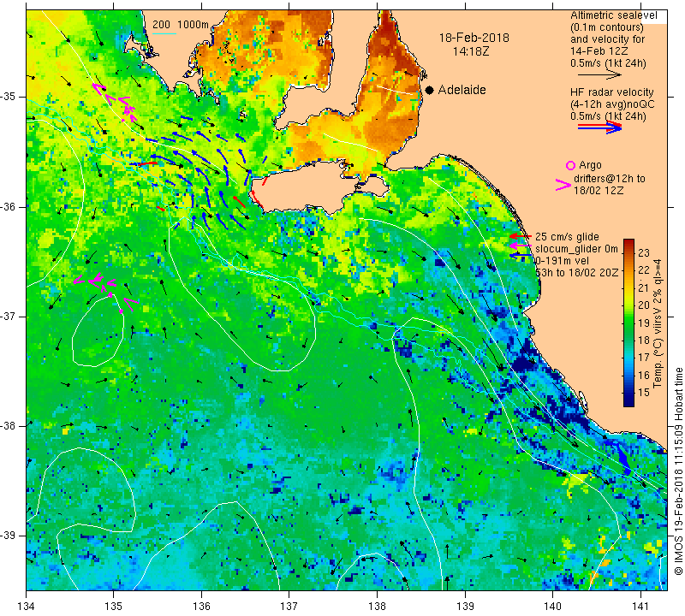
Task: Click the -37 latitude axis label
Action: point(9,316)
